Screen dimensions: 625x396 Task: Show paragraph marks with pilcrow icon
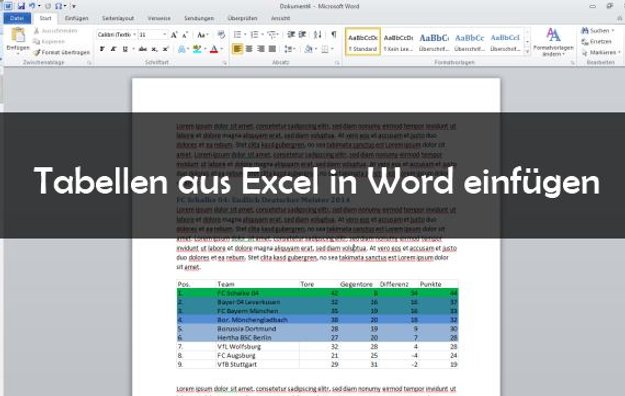pos(334,35)
